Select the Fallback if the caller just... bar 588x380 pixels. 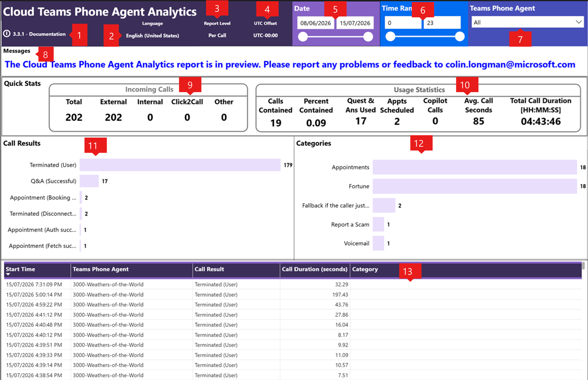[384, 205]
